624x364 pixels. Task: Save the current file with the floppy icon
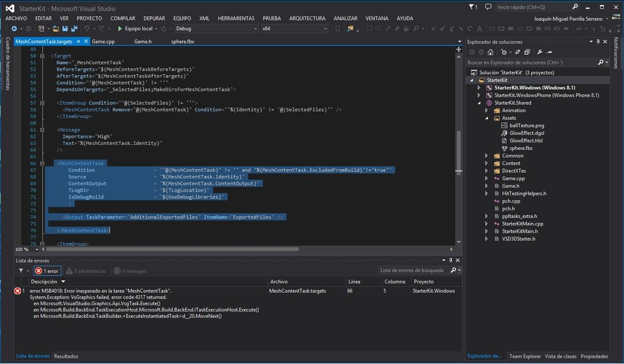tap(65, 29)
